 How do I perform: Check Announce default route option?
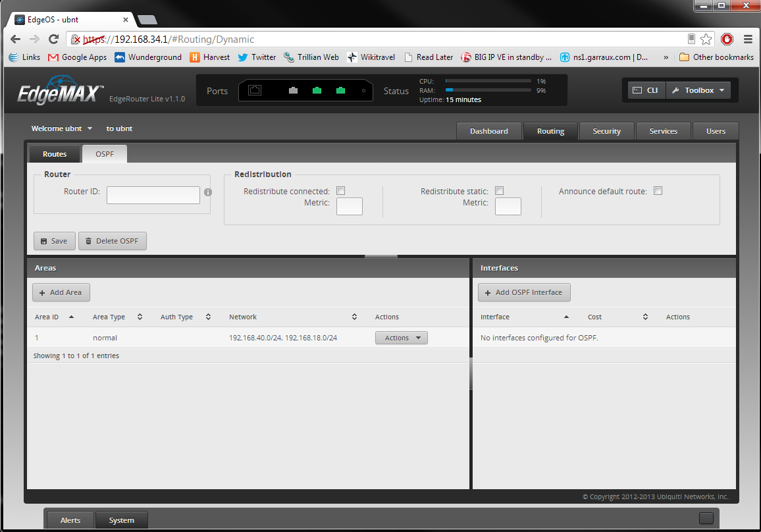[658, 191]
